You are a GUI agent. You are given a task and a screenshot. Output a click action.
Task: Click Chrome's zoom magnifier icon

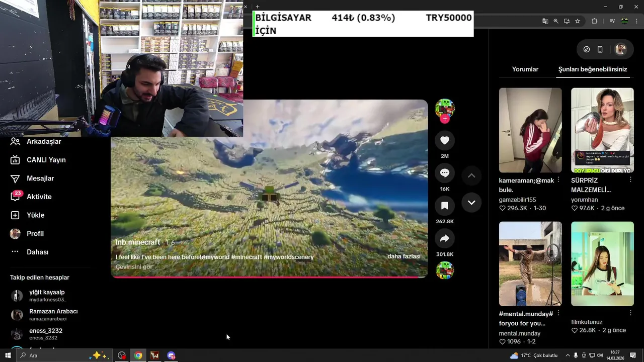(556, 21)
